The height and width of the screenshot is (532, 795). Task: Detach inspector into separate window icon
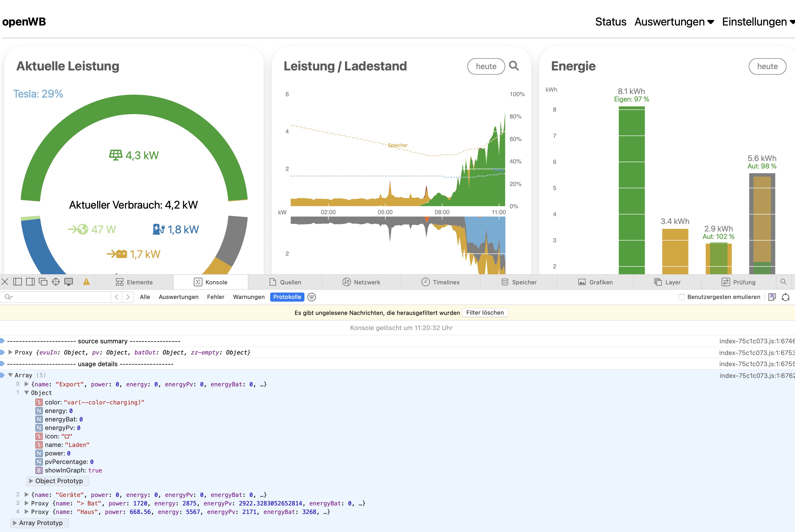43,282
